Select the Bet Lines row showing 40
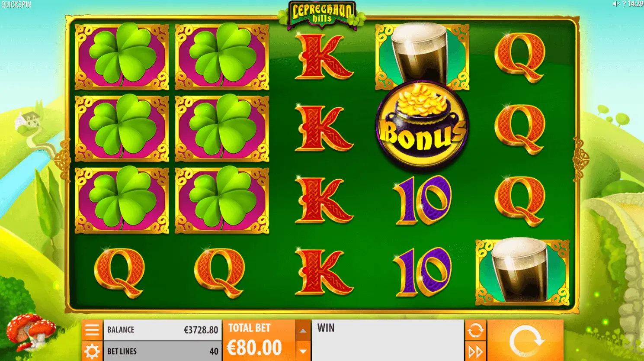The width and height of the screenshot is (644, 361). pyautogui.click(x=163, y=351)
